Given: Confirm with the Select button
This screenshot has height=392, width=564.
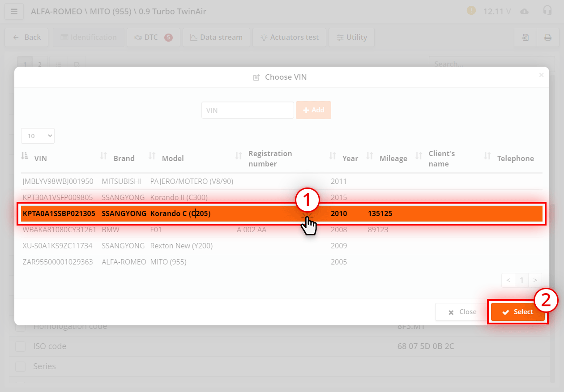Looking at the screenshot, I should tap(518, 312).
